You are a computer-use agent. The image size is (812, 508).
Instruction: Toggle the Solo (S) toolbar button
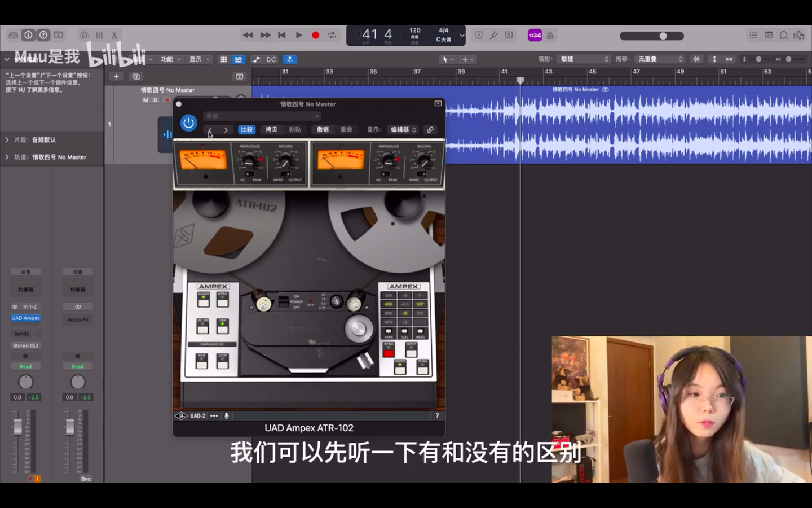(509, 35)
